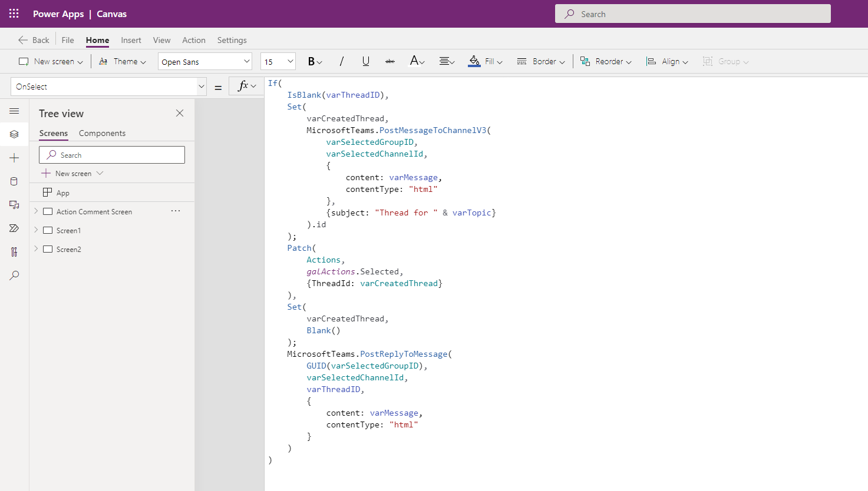Apply Underline formatting
This screenshot has height=491, width=868.
[x=365, y=61]
